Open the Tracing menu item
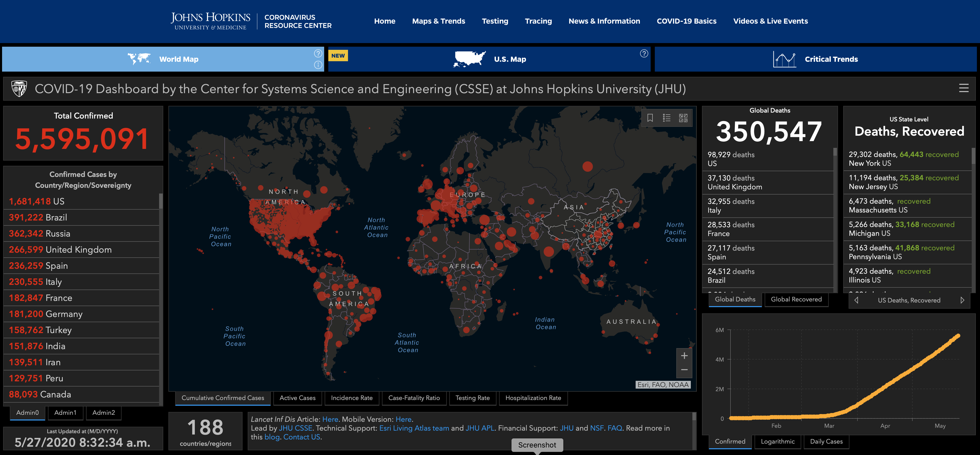The height and width of the screenshot is (455, 980). click(x=538, y=21)
